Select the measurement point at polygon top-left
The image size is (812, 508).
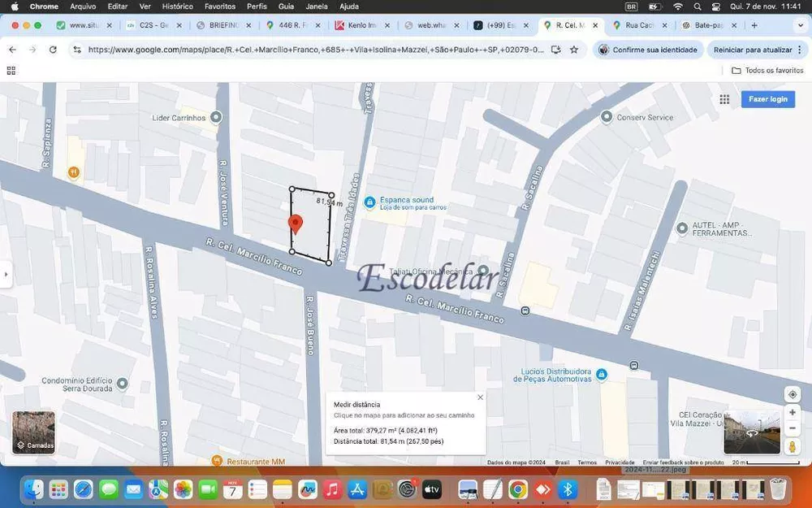click(292, 189)
